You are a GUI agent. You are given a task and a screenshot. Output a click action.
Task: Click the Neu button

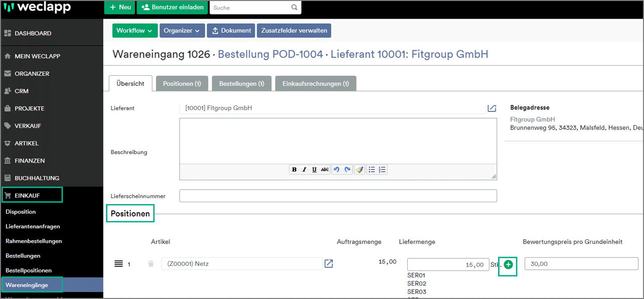[120, 8]
